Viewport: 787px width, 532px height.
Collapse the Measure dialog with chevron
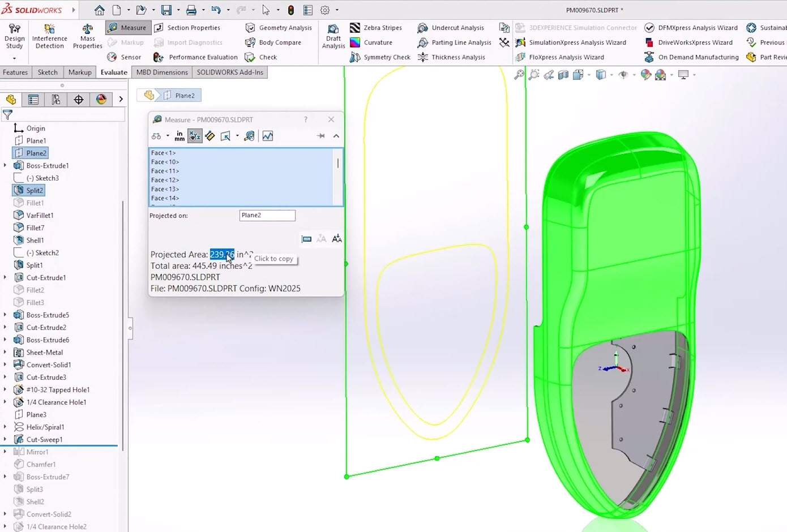336,136
